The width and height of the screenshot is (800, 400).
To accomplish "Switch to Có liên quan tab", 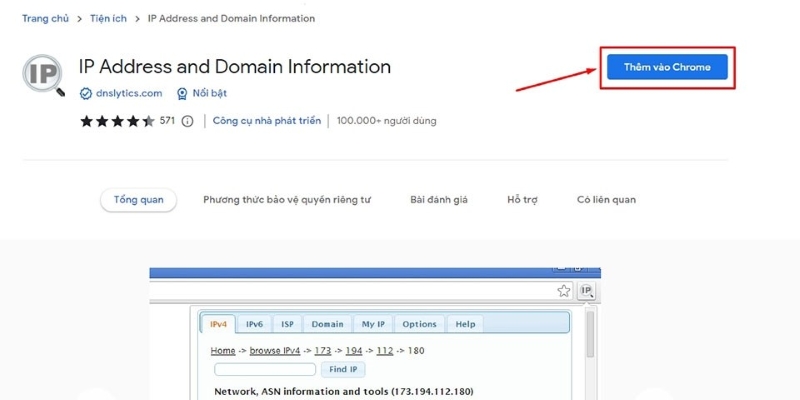I will pos(606,199).
